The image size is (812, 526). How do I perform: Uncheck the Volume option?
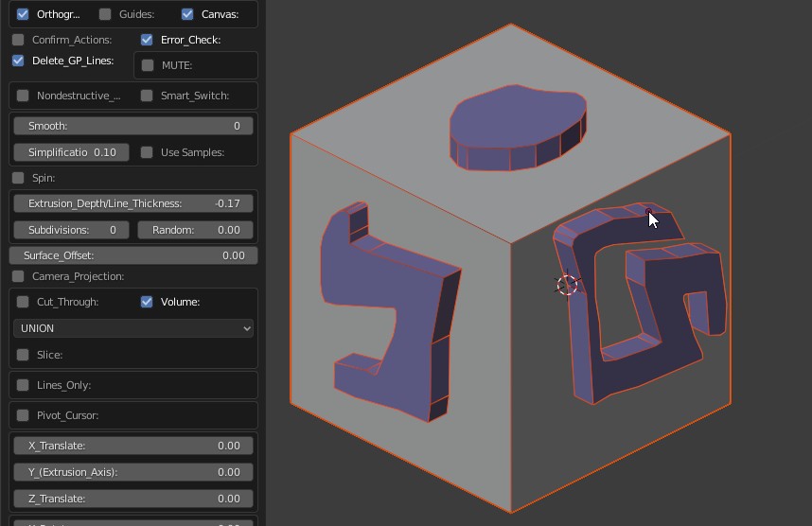(147, 302)
